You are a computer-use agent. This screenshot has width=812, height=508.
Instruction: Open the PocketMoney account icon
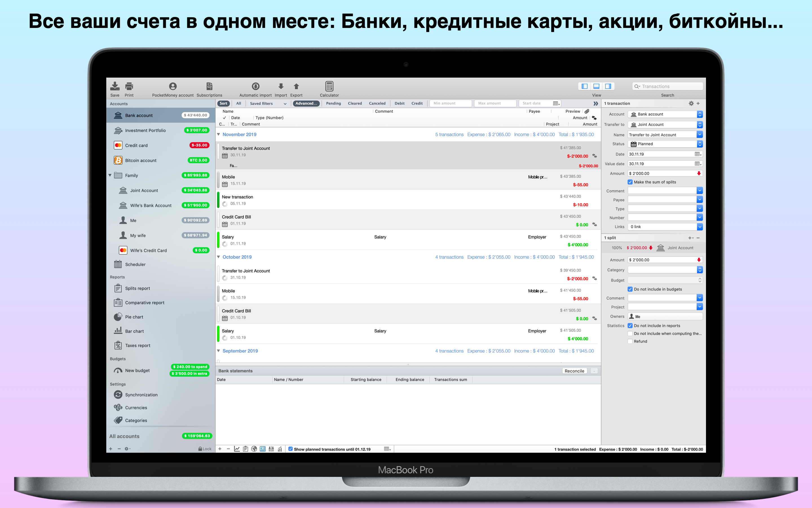173,86
